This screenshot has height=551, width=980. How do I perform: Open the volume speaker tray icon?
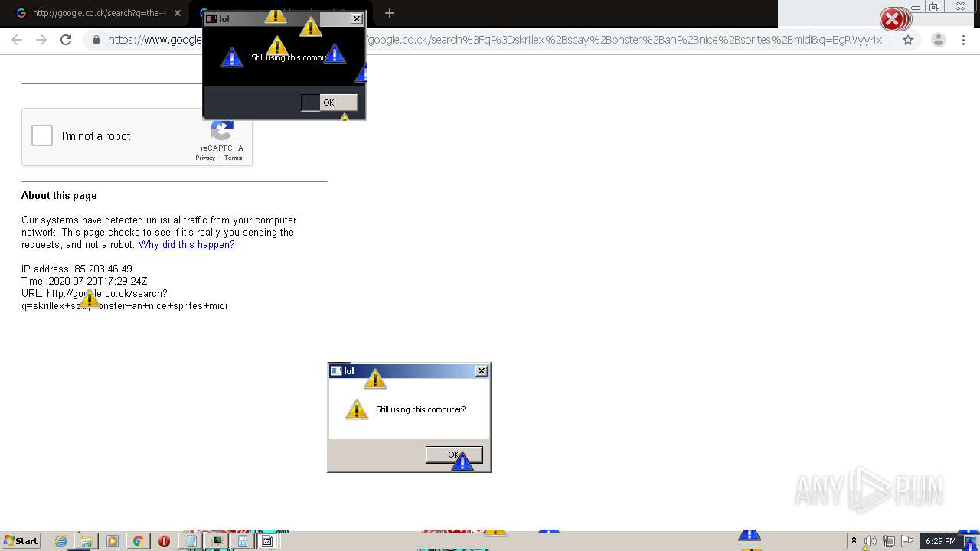tap(871, 541)
